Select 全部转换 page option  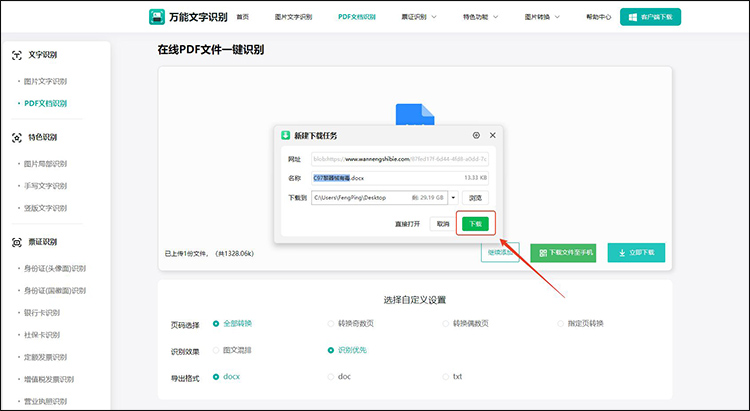(216, 324)
